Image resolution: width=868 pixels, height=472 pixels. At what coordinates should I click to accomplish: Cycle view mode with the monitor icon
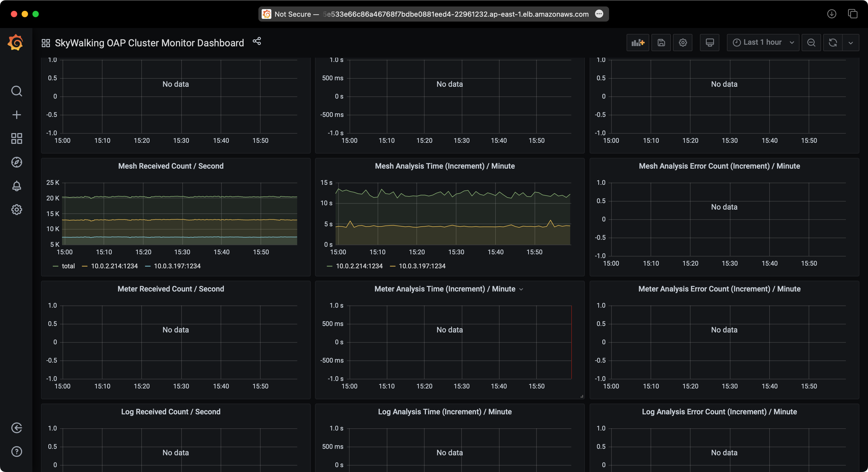(710, 43)
